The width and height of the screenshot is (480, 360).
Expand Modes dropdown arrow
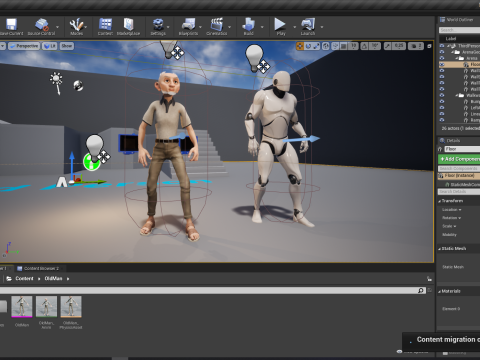pyautogui.click(x=86, y=27)
